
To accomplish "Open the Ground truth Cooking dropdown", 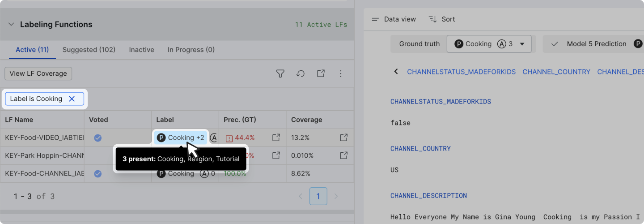I will (x=489, y=44).
